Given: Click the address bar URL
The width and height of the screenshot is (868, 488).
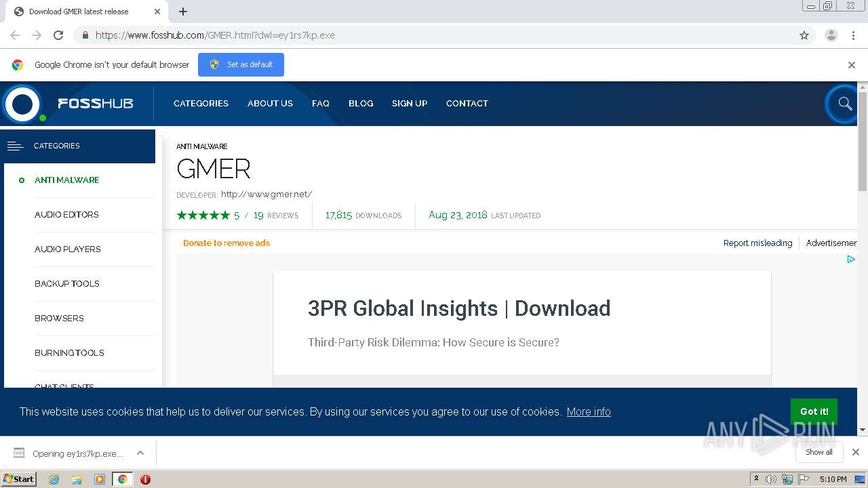Looking at the screenshot, I should [x=215, y=35].
